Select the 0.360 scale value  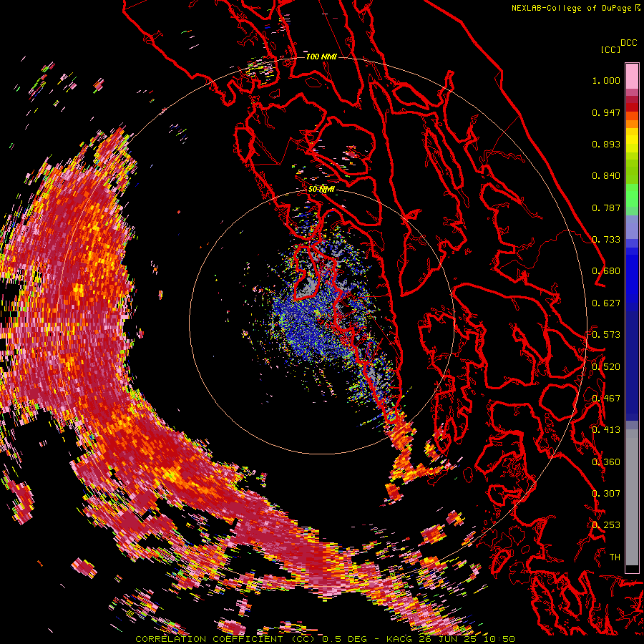click(606, 462)
